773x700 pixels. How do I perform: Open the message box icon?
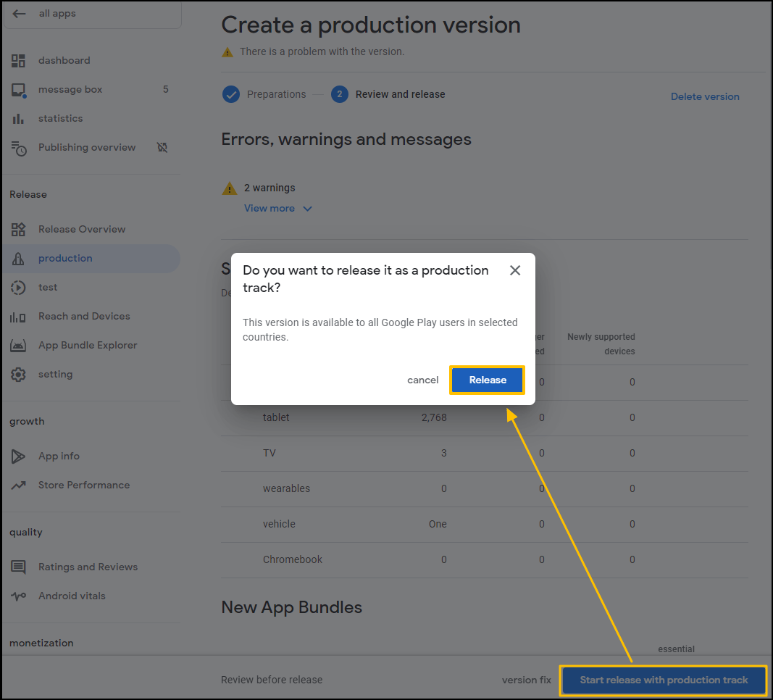[x=18, y=90]
